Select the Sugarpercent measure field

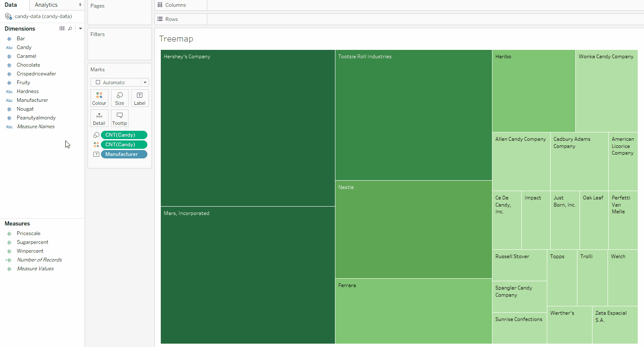(32, 242)
